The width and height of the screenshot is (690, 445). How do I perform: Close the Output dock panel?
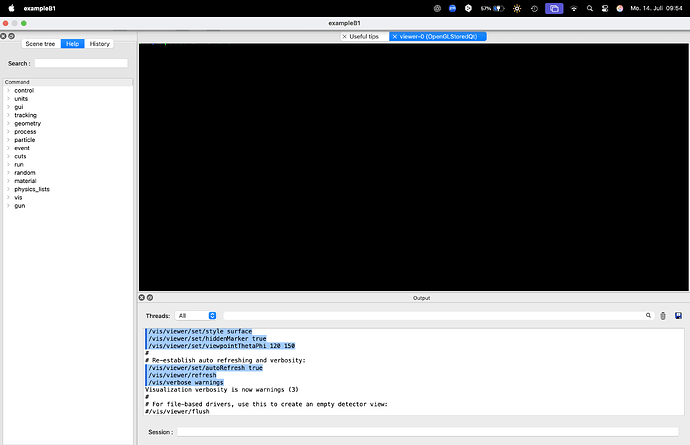(x=142, y=298)
